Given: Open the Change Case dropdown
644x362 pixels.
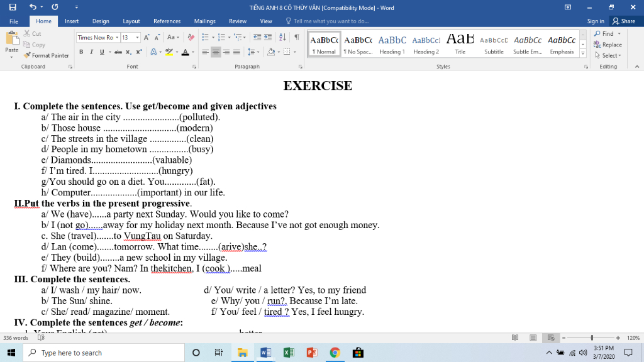Looking at the screenshot, I should 174,37.
